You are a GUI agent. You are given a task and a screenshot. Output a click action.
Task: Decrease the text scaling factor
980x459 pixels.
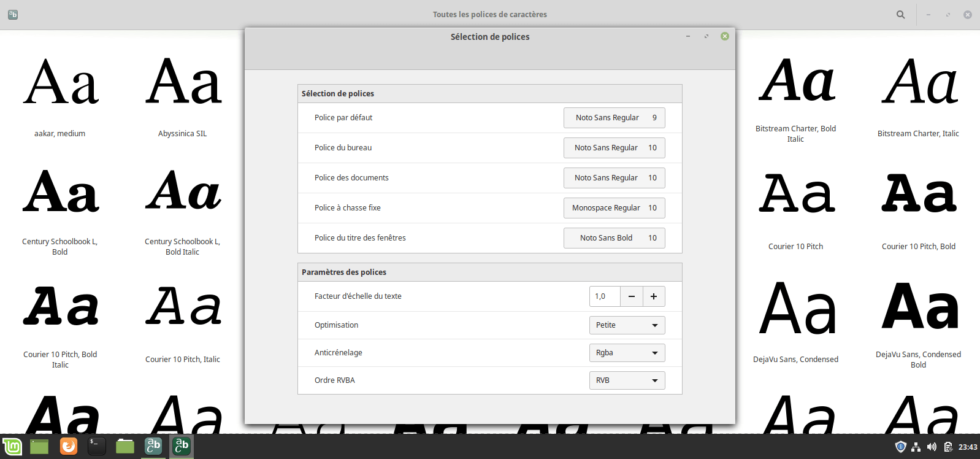[632, 296]
